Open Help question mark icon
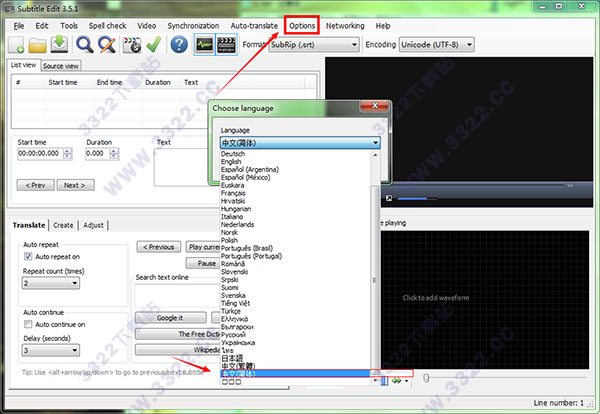This screenshot has height=414, width=600. point(179,45)
